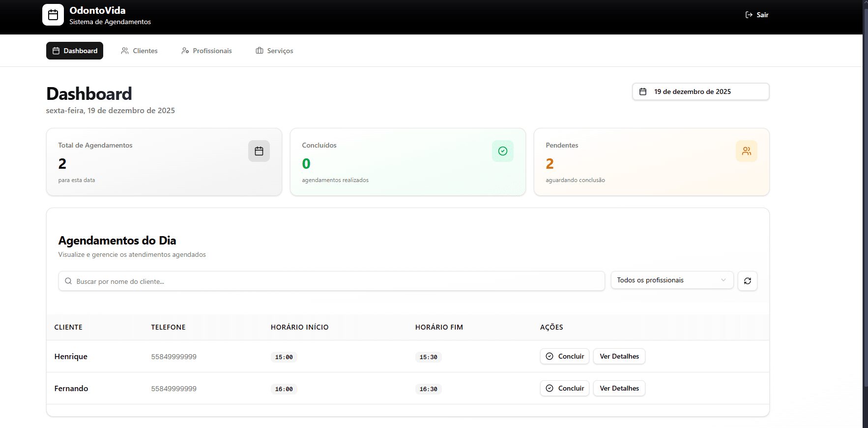The width and height of the screenshot is (868, 428).
Task: Switch to the Clientes tab
Action: click(139, 51)
